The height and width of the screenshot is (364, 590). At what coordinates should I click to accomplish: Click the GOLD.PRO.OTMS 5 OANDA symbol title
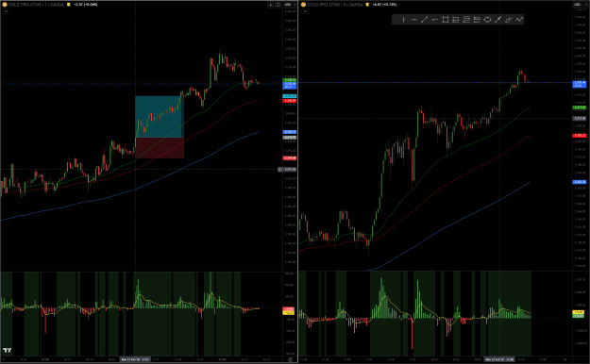pos(335,5)
